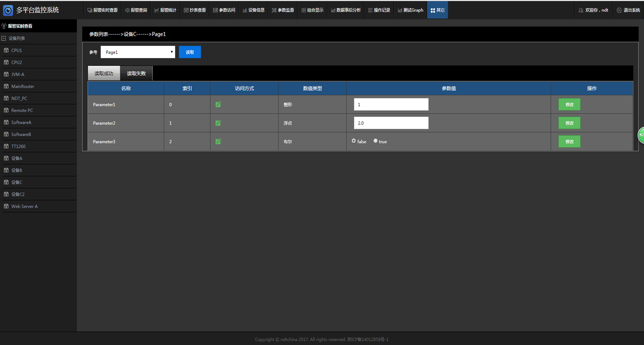Select the true radio button for Parameter3
644x345 pixels.
376,140
